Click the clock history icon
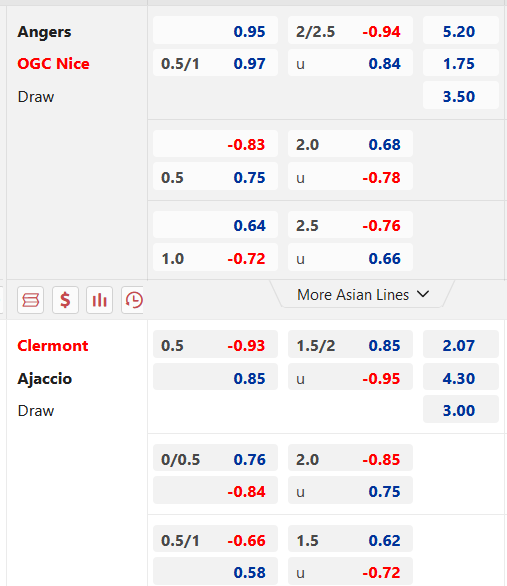Image resolution: width=507 pixels, height=586 pixels. coord(133,300)
